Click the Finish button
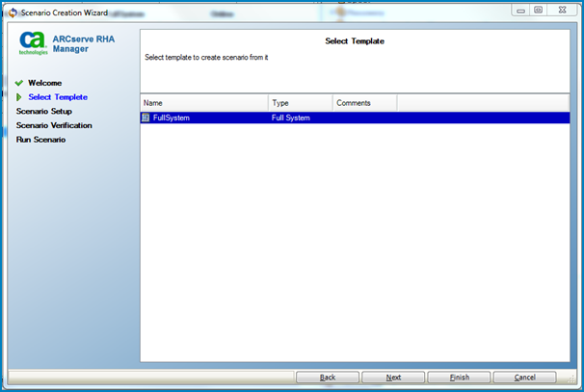This screenshot has width=584, height=392. tap(459, 378)
